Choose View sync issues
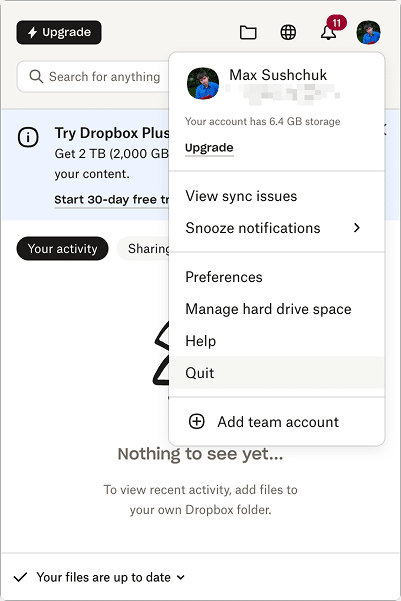This screenshot has width=401, height=601. point(277,196)
